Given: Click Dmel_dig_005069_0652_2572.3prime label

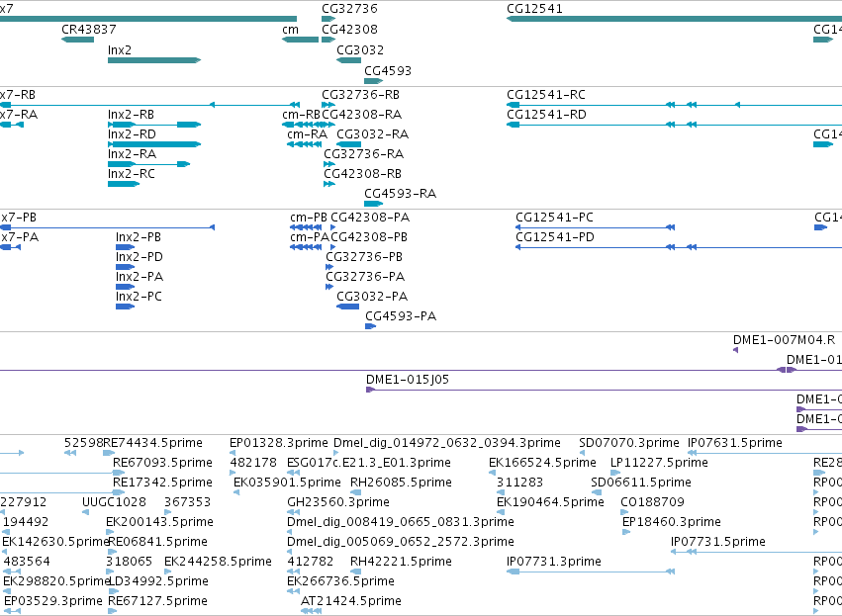Looking at the screenshot, I should pyautogui.click(x=401, y=543).
